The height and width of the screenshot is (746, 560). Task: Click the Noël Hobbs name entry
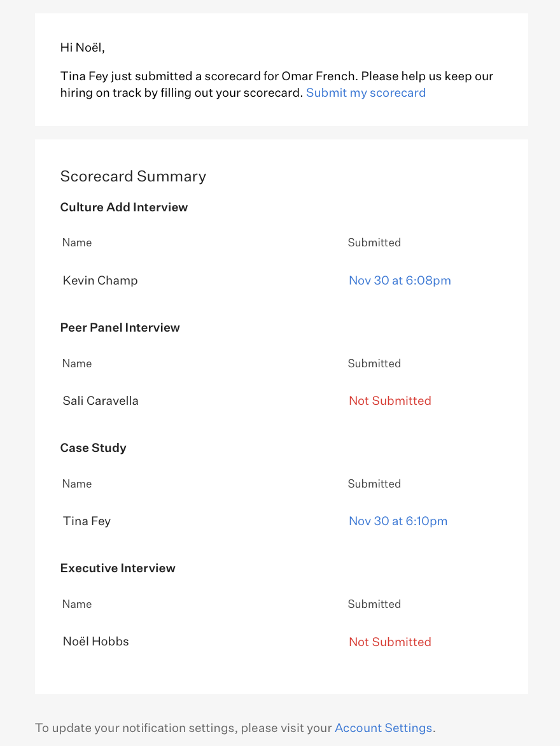pyautogui.click(x=95, y=642)
